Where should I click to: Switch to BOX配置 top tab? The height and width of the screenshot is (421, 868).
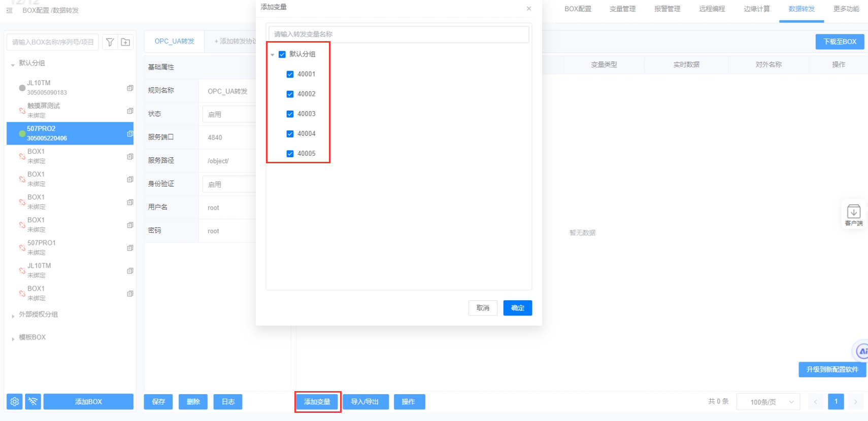578,9
